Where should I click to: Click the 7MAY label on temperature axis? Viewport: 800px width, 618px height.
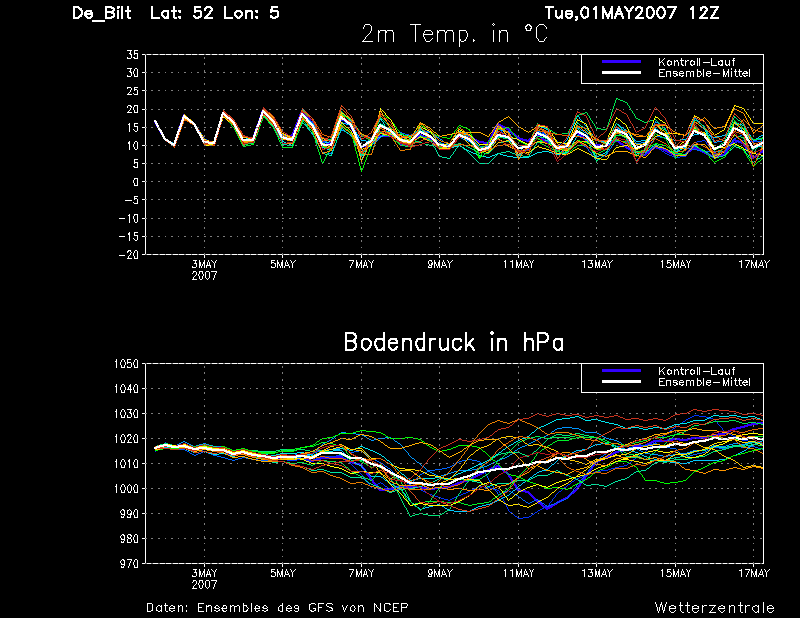pos(361,264)
